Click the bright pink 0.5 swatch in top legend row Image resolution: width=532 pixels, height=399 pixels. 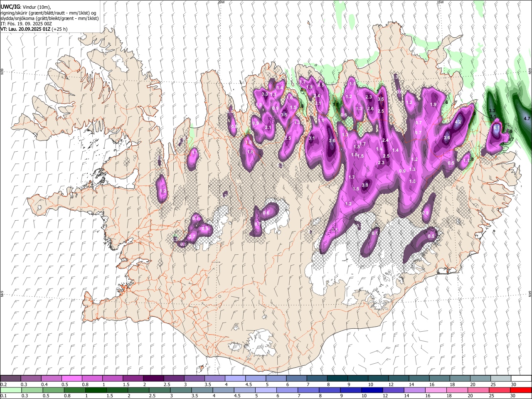72,379
